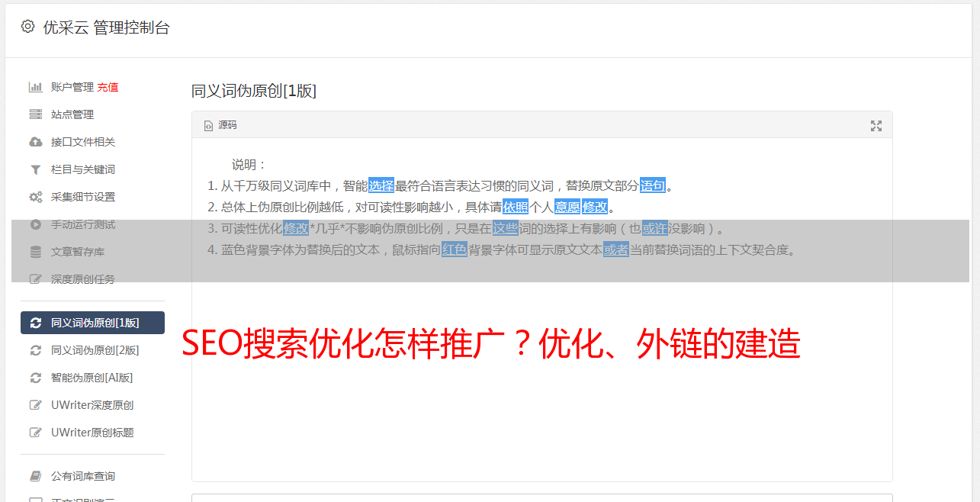This screenshot has height=502, width=980.
Task: Click the 公有词库查询 book icon
Action: pos(35,476)
